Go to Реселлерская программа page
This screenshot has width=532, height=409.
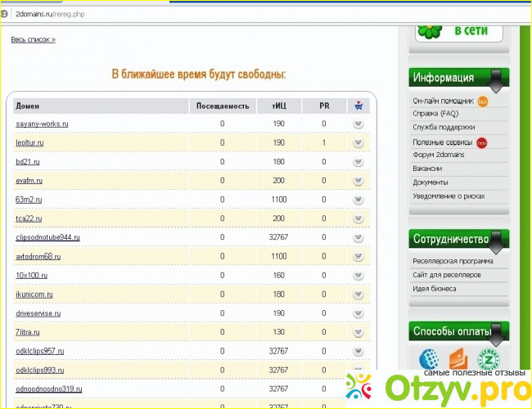452,262
